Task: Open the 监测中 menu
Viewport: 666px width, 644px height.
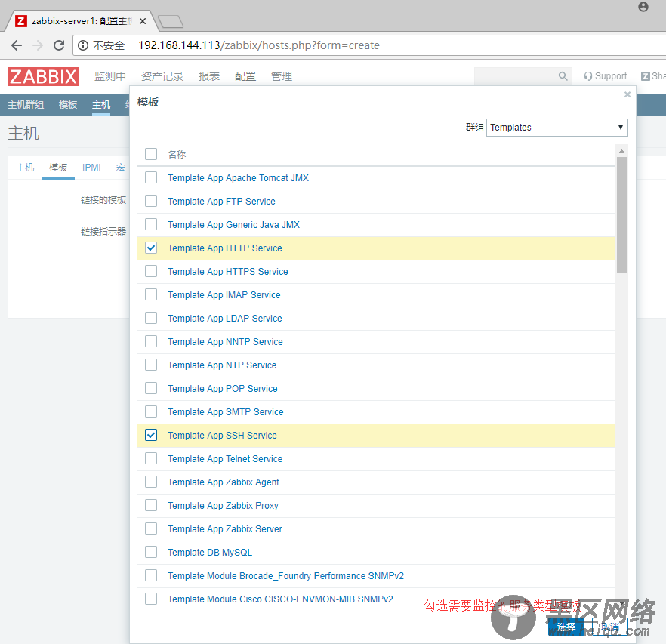Action: pyautogui.click(x=110, y=76)
